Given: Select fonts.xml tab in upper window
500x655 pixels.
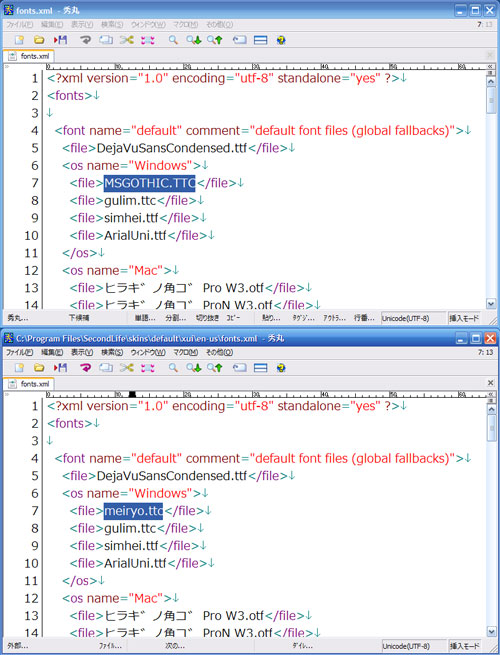Looking at the screenshot, I should [x=29, y=56].
